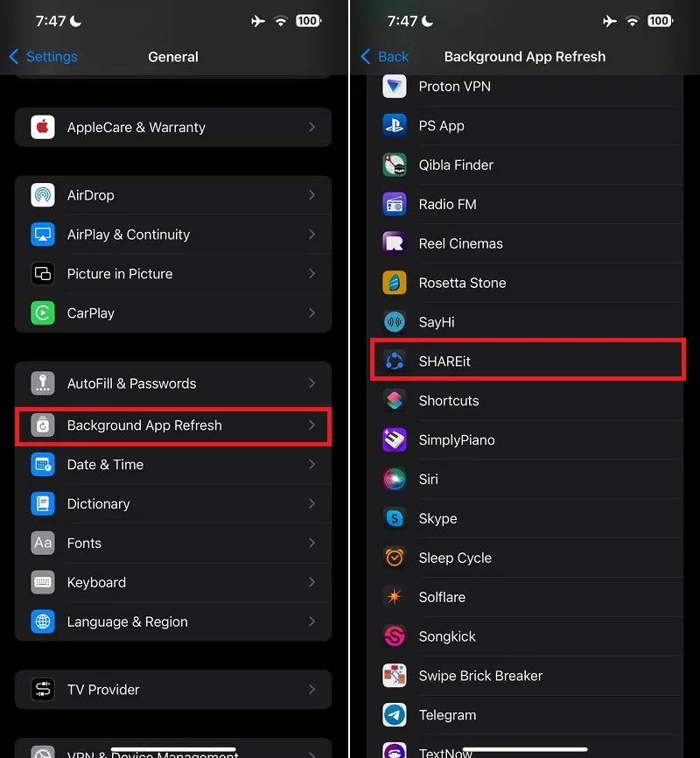This screenshot has height=758, width=700.
Task: Tap Back on Background App Refresh screen
Action: [385, 57]
